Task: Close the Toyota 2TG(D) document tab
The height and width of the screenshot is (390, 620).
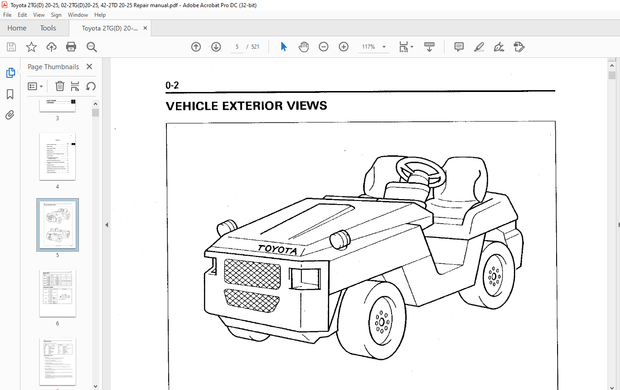Action: point(145,28)
